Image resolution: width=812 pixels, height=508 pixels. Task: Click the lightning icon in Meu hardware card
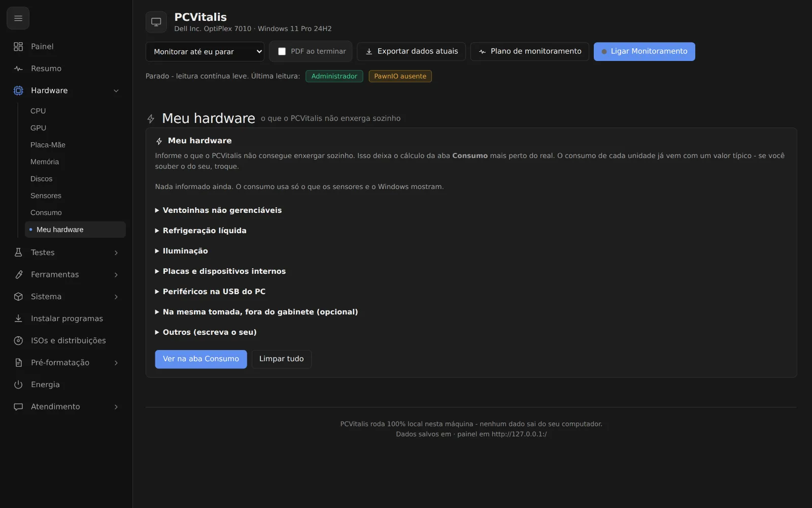click(159, 141)
